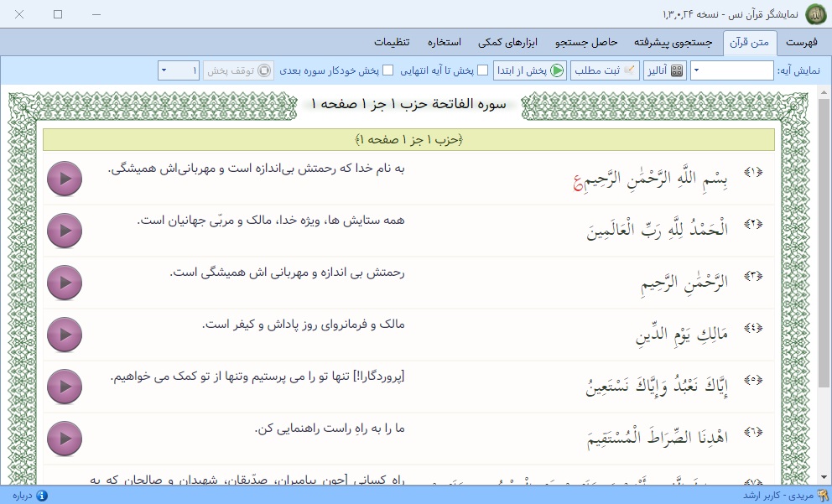
Task: Enable پخش تا آیه انتهایی checkbox
Action: coord(483,70)
